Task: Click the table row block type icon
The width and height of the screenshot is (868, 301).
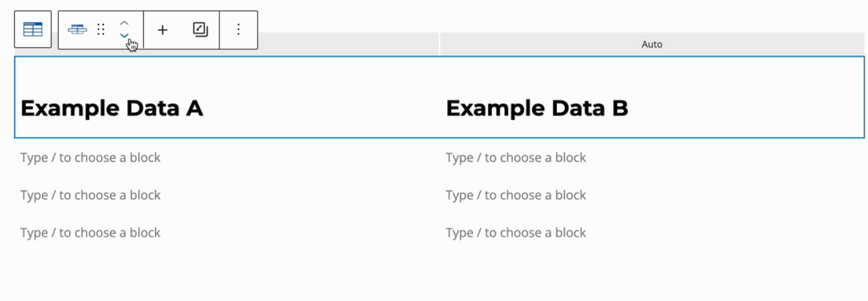Action: (x=77, y=30)
